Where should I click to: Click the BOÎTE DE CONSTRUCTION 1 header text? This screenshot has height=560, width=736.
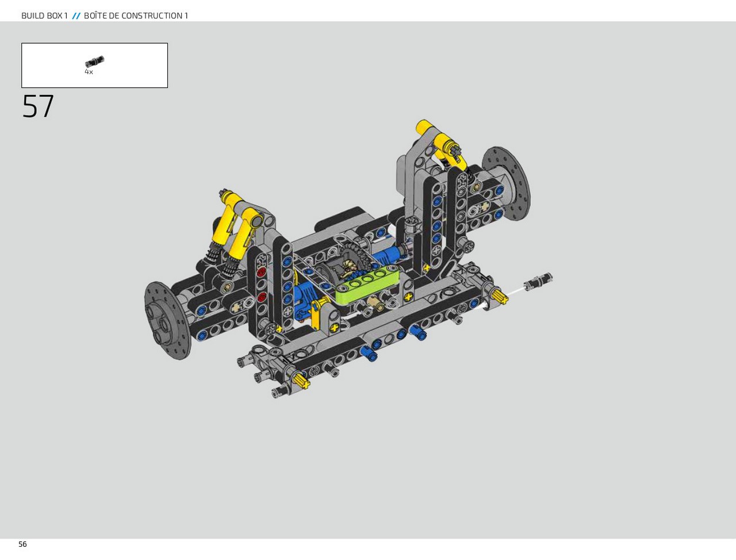coord(136,16)
